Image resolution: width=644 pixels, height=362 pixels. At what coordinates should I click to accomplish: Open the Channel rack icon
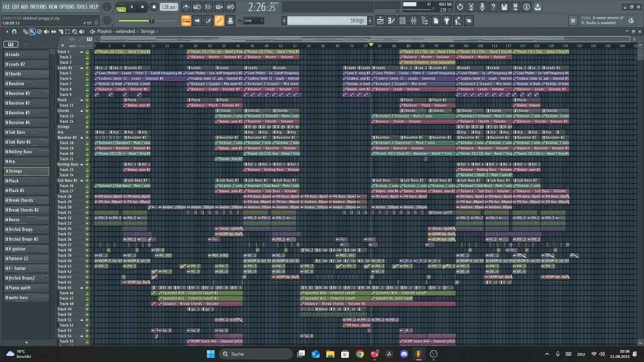(403, 21)
